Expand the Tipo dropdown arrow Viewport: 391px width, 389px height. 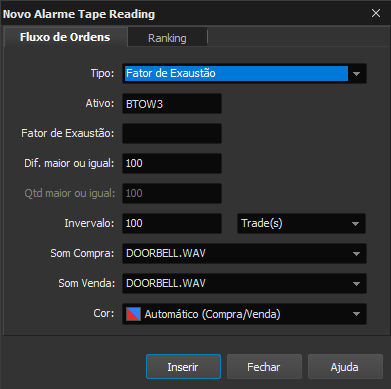pos(357,74)
